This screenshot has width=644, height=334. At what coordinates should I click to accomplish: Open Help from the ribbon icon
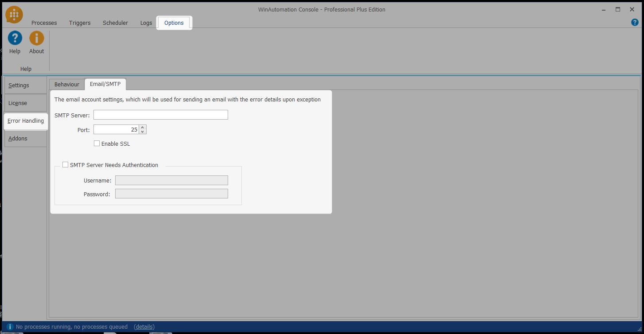coord(15,38)
